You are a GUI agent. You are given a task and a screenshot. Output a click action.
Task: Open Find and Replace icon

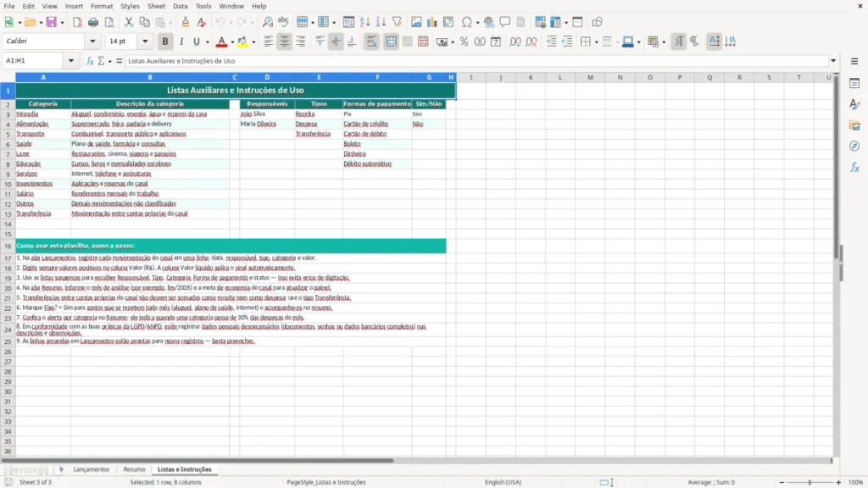267,22
